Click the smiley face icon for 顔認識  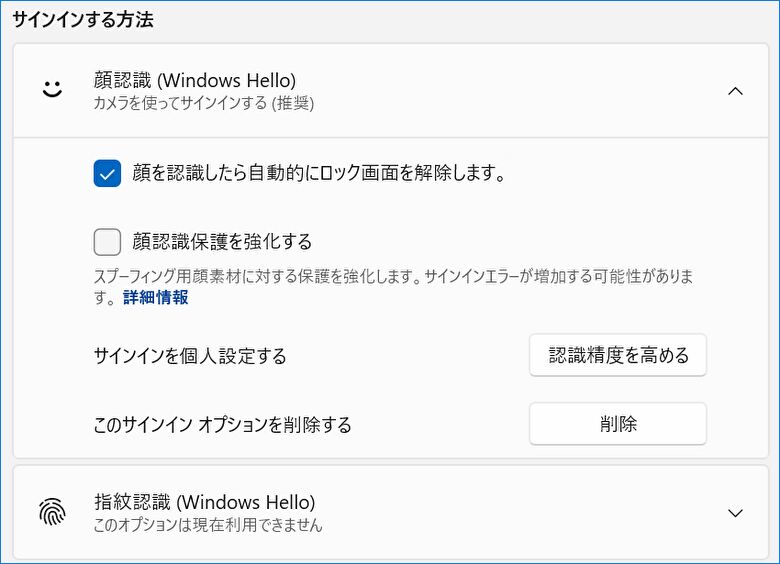coord(52,90)
